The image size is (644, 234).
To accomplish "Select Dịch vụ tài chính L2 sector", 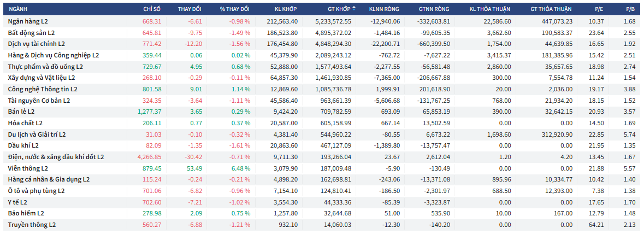I will 37,44.
